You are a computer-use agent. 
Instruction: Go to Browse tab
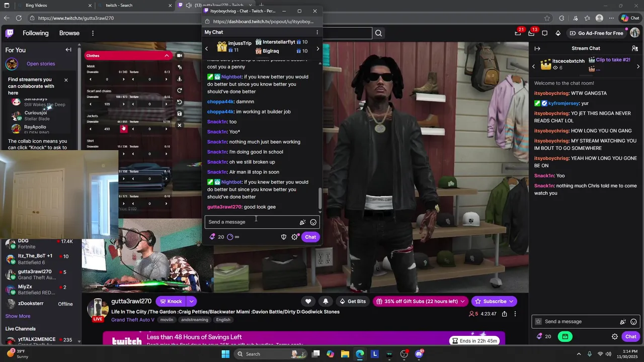[x=69, y=33]
